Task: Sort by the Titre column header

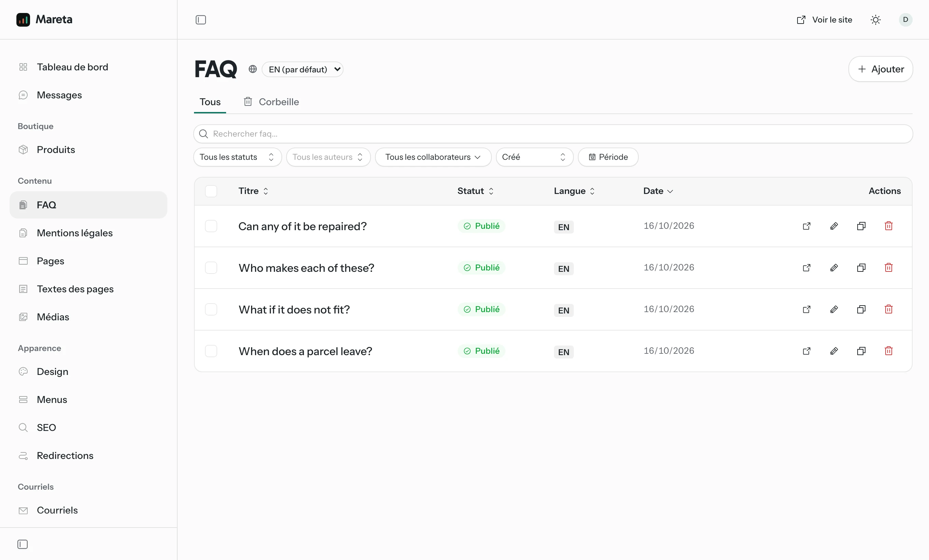Action: (x=253, y=191)
